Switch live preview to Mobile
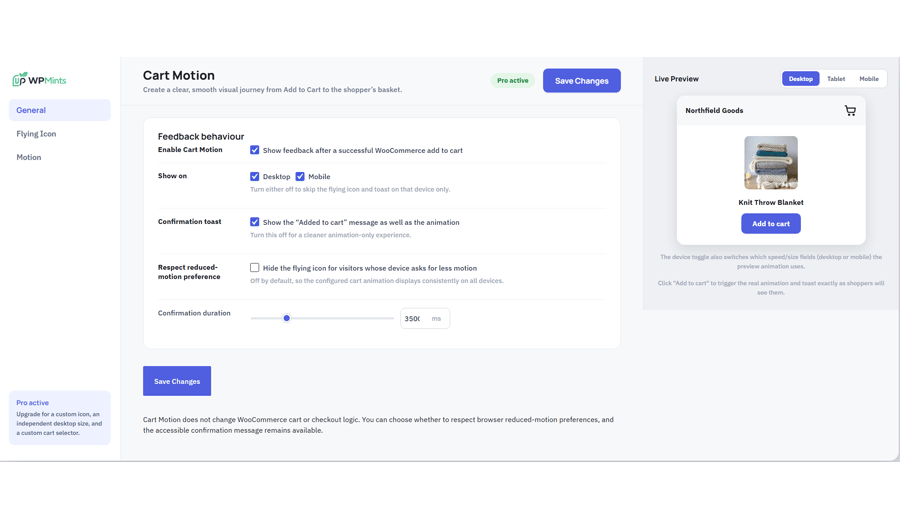The height and width of the screenshot is (520, 900). (x=868, y=79)
